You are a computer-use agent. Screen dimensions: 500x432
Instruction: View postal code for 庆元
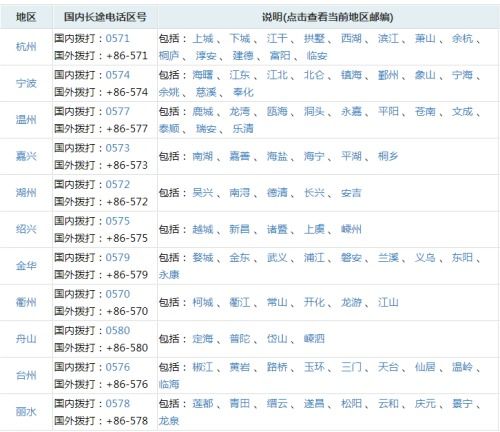point(425,403)
